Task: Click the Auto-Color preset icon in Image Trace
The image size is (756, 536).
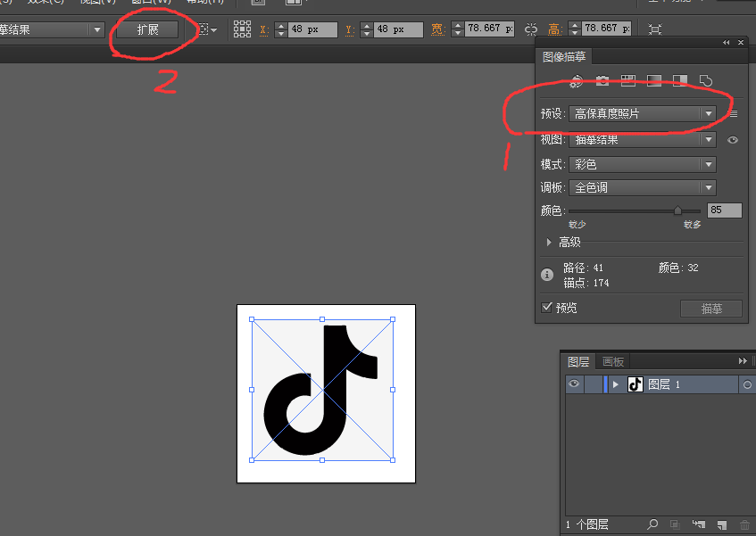Action: pos(577,81)
